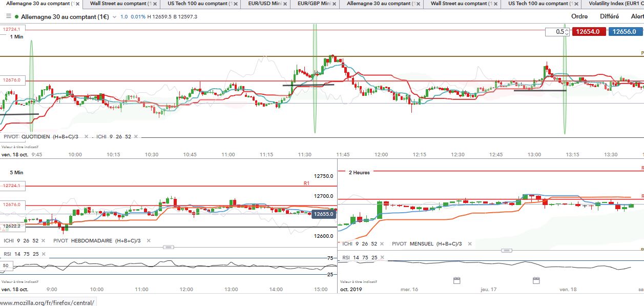Remove ICHI indicator from the 1 Min chart
The height and width of the screenshot is (306, 644).
(x=137, y=137)
